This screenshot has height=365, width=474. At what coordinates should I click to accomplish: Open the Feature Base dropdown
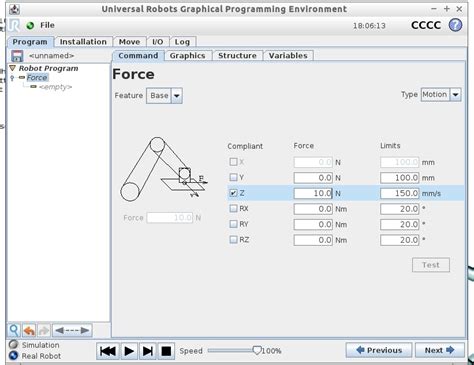click(x=164, y=96)
